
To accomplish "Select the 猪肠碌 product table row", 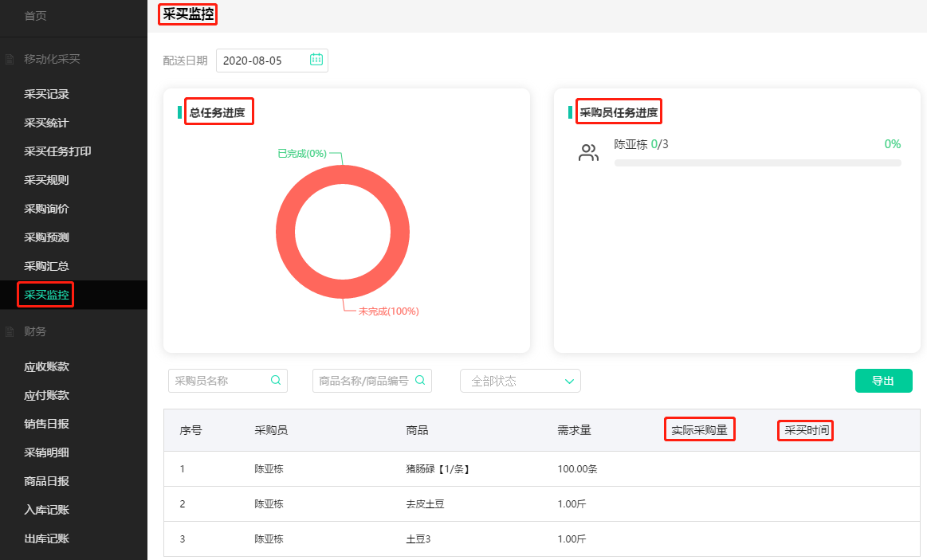I will pos(478,468).
